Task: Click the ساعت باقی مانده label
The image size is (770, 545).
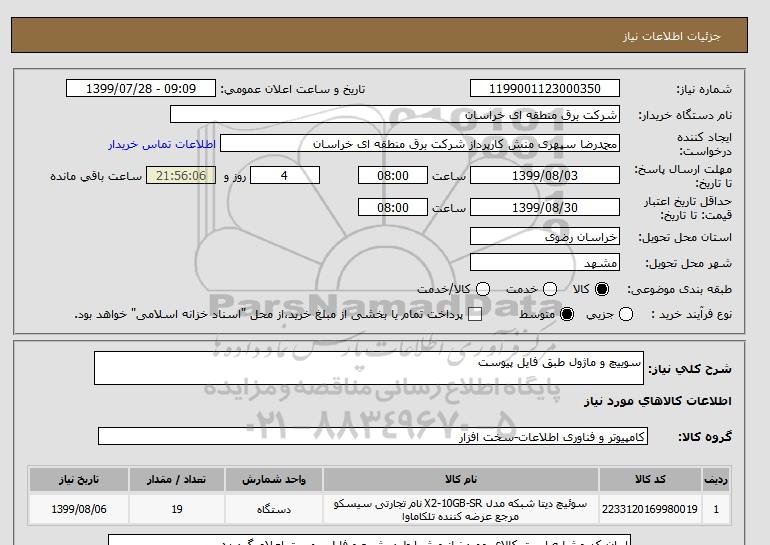Action: click(96, 176)
